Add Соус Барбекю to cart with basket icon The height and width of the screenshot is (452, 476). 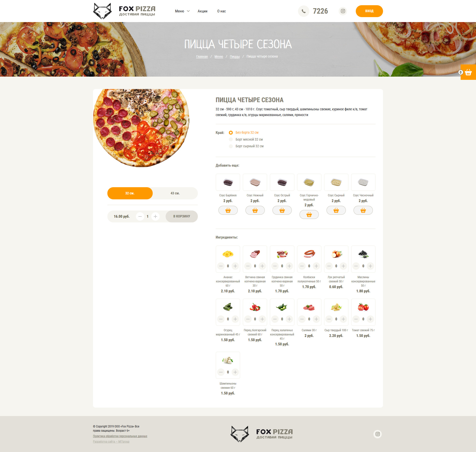tap(228, 211)
